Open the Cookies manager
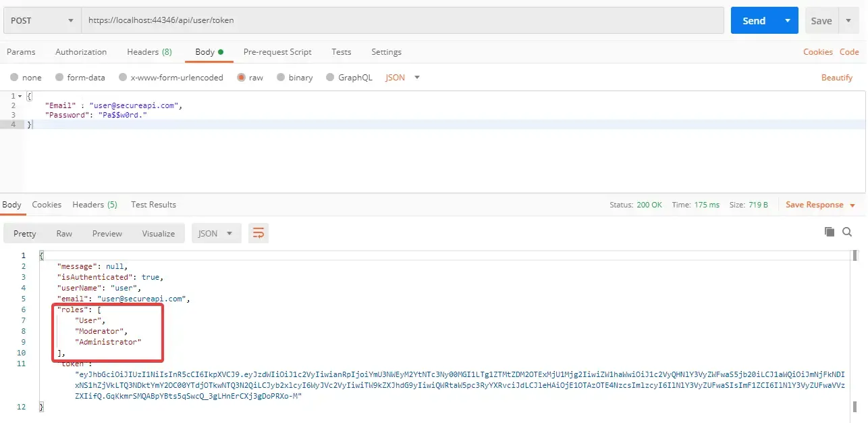This screenshot has width=868, height=423. [x=817, y=51]
